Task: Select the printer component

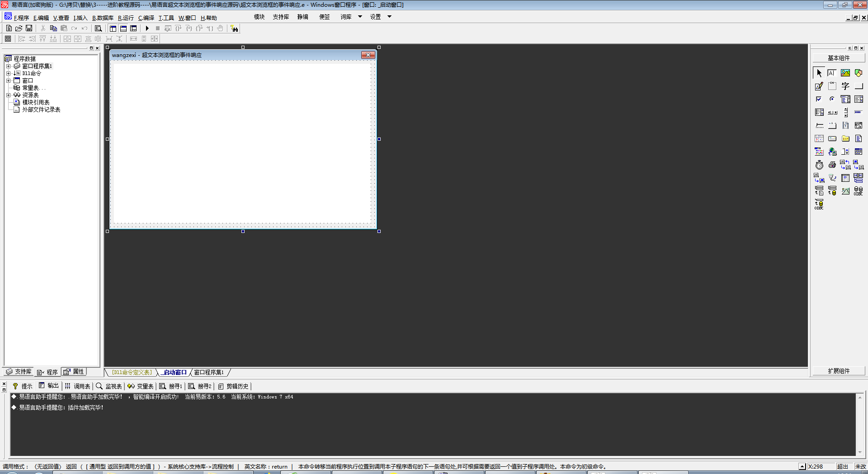Action: [x=832, y=165]
